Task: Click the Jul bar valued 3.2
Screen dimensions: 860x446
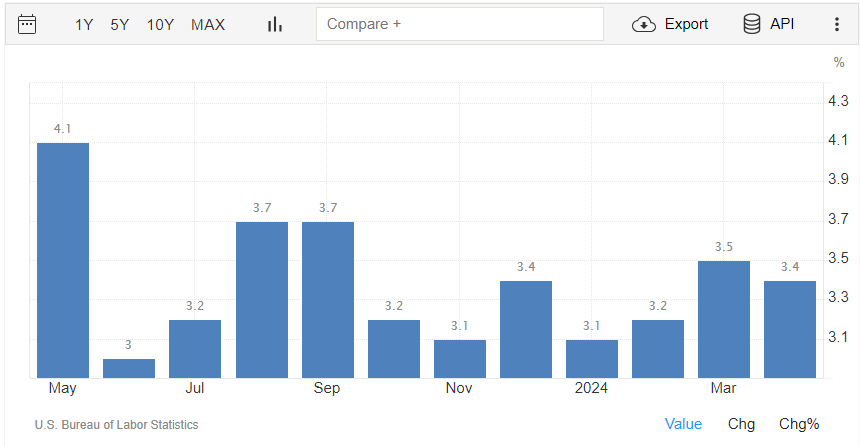Action: (195, 349)
